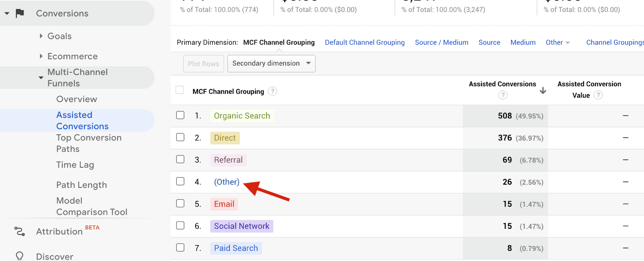Open help icon under Assisted Conversions header
The height and width of the screenshot is (261, 644).
coord(503,95)
